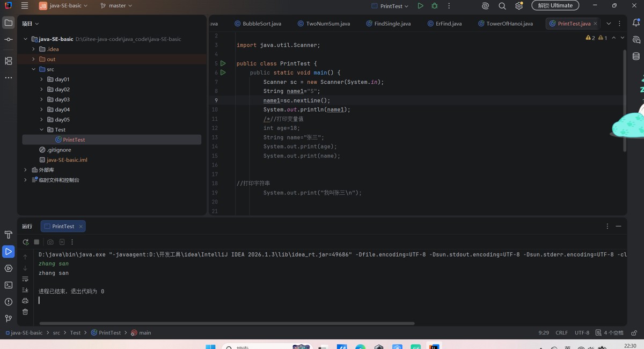Open the AI assistant swirl icon in toolbar
This screenshot has width=644, height=349.
click(x=485, y=6)
